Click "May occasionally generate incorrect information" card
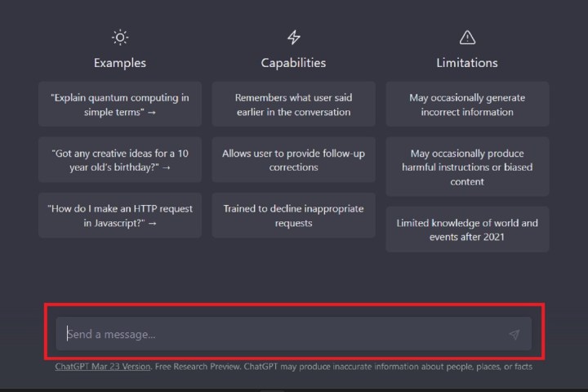Screen dimensions: 588x392 (467, 105)
